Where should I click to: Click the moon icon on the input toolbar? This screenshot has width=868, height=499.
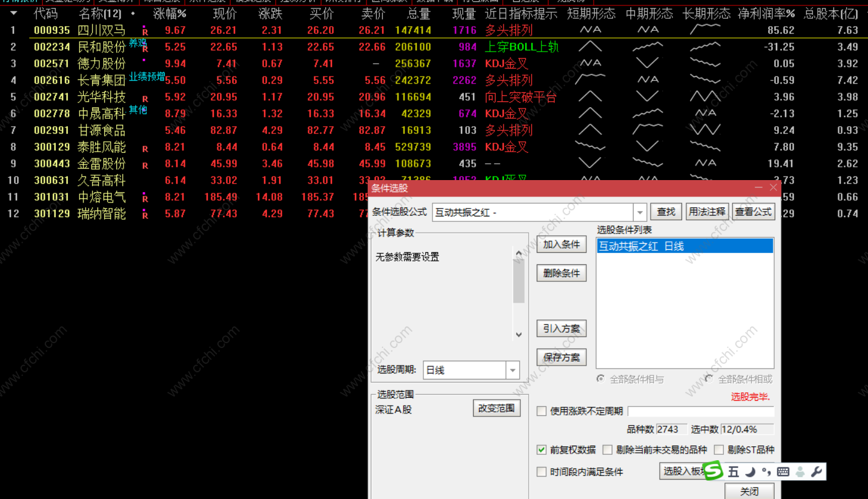coord(750,472)
